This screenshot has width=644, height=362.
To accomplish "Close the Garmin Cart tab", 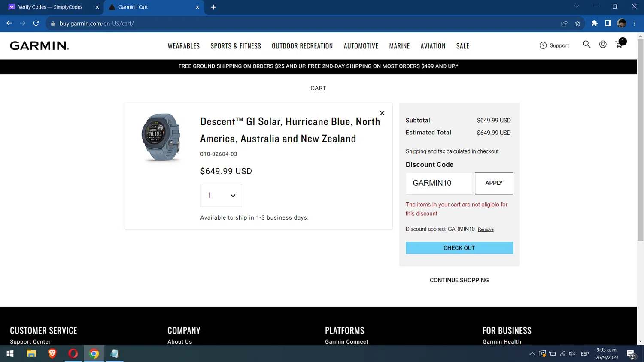I will (197, 7).
